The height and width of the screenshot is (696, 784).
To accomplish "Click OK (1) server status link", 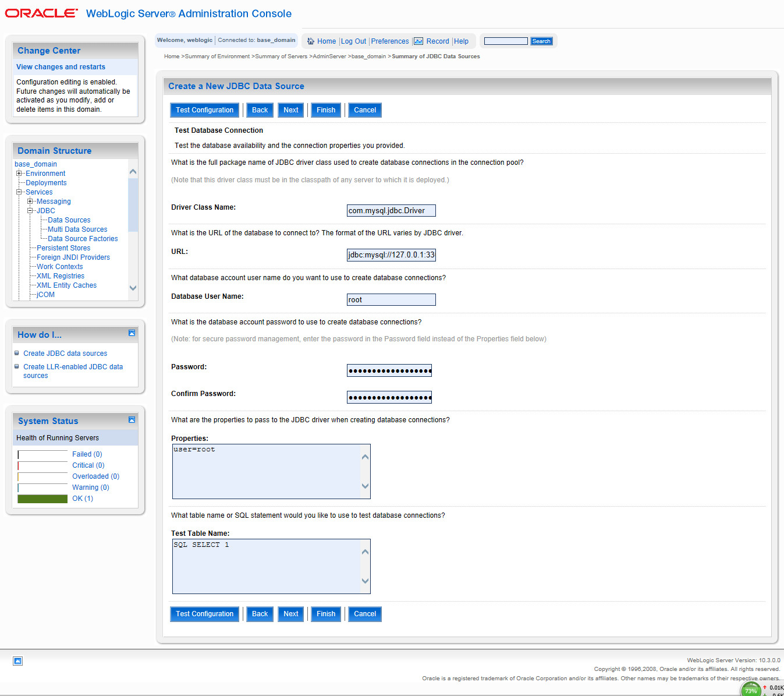I will click(83, 499).
